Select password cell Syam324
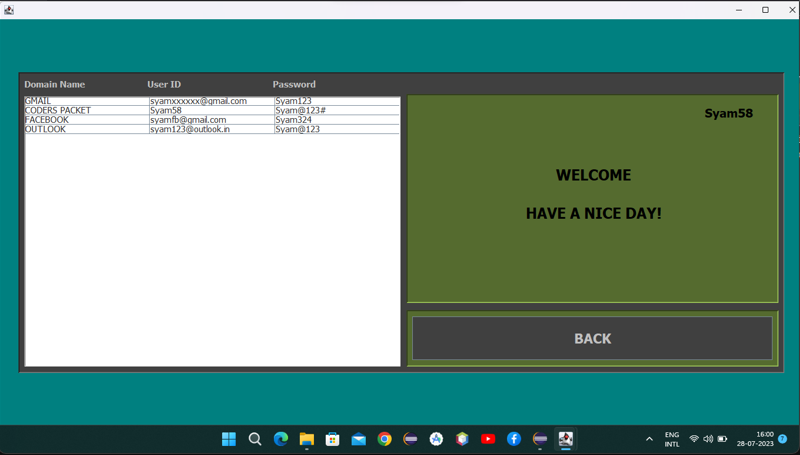800x455 pixels. pos(337,120)
